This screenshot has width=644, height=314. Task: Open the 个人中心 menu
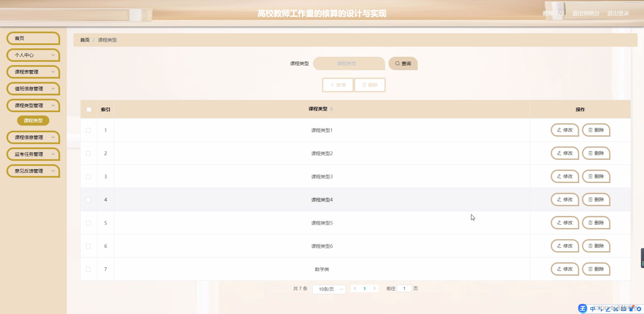[33, 55]
